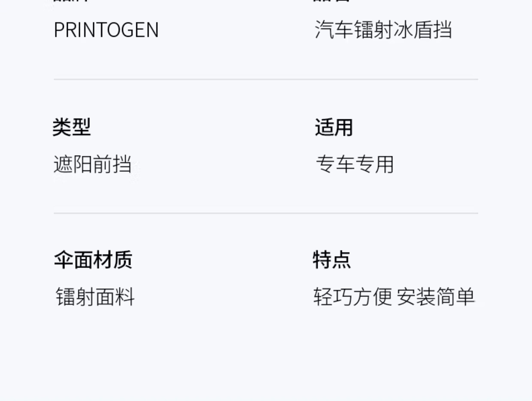Image resolution: width=532 pixels, height=401 pixels.
Task: Select the 汽车镭射冰盾挡 product name
Action: pos(383,30)
